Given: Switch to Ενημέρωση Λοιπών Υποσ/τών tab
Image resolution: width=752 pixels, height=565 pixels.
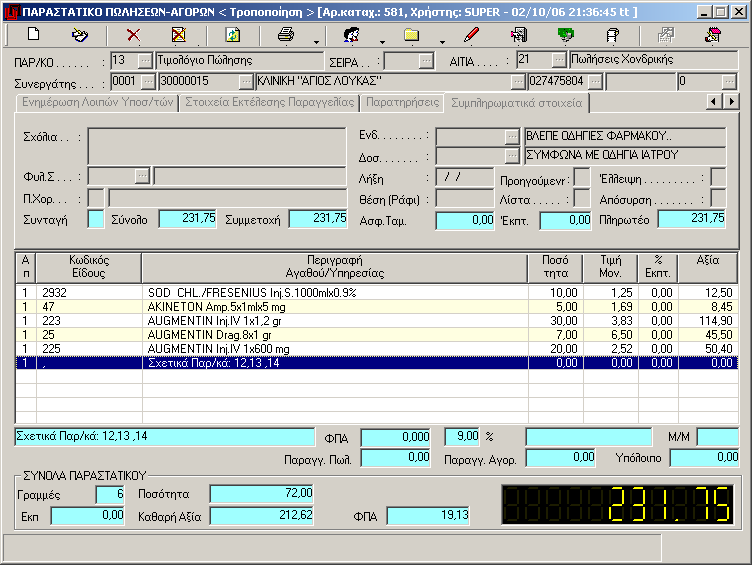Looking at the screenshot, I should point(97,103).
